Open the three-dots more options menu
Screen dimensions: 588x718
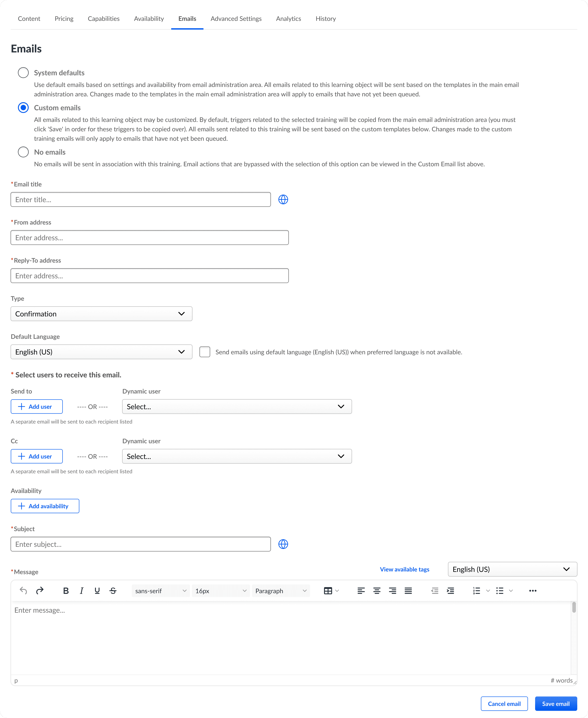coord(532,591)
